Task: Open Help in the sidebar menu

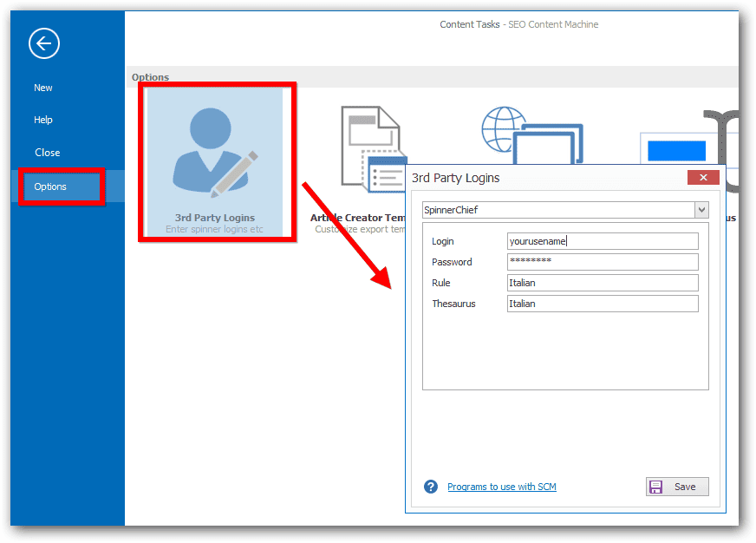Action: click(42, 120)
